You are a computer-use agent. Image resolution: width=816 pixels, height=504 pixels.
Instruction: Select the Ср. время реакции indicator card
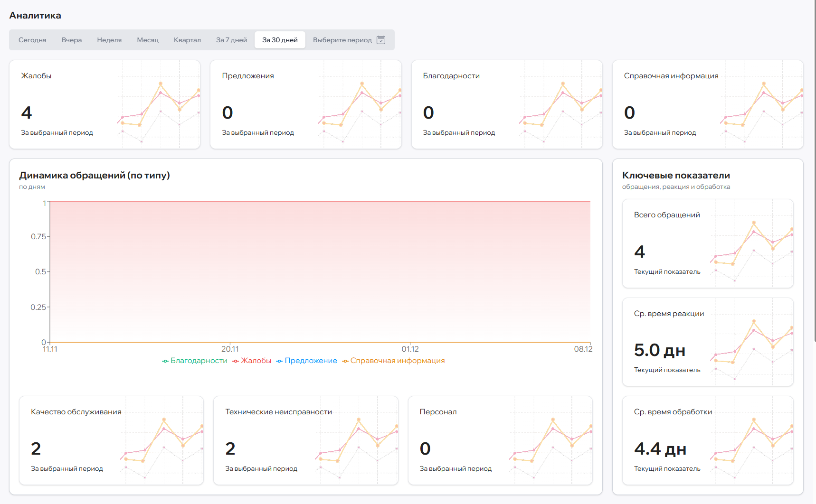708,342
